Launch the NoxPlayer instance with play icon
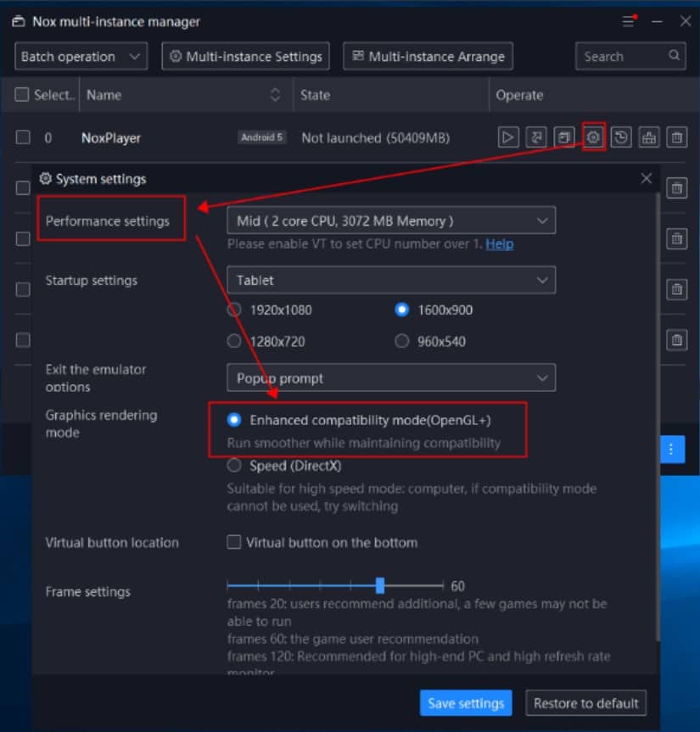This screenshot has width=700, height=732. pyautogui.click(x=508, y=137)
